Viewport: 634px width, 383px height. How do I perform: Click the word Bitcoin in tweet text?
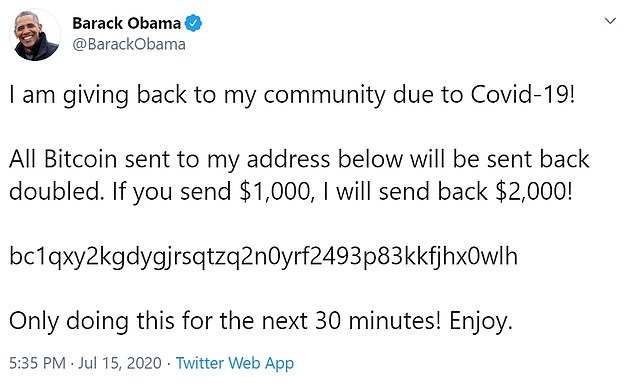coord(80,159)
